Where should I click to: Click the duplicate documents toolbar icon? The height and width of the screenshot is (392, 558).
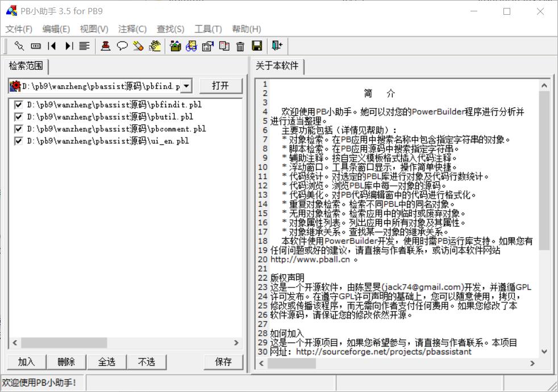[x=224, y=46]
